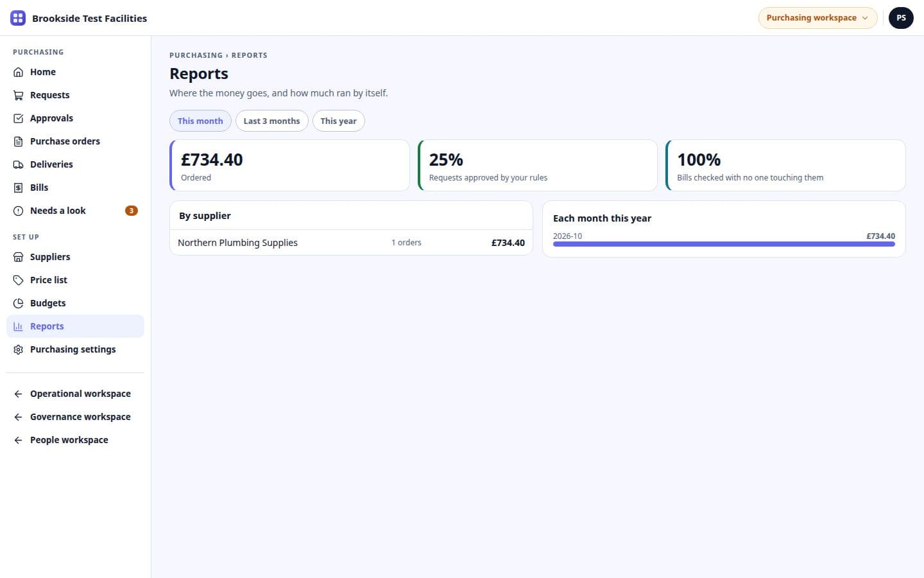Select the This month range filter
924x578 pixels.
point(200,121)
